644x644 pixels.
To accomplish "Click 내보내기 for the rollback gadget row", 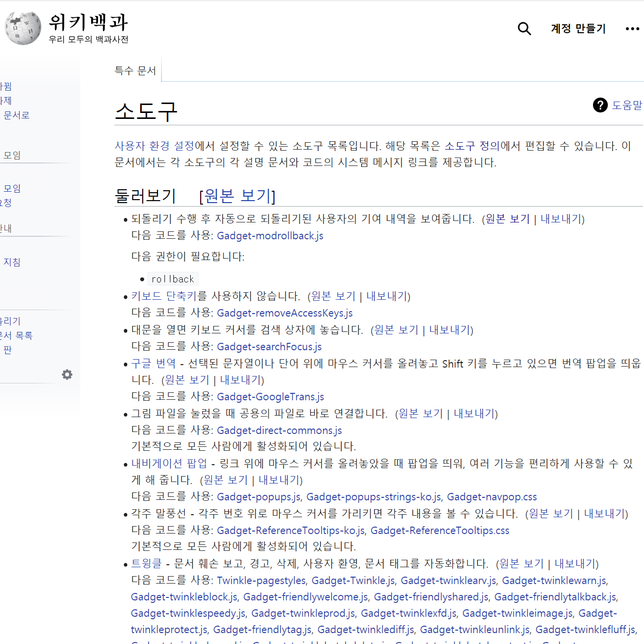I will click(561, 219).
